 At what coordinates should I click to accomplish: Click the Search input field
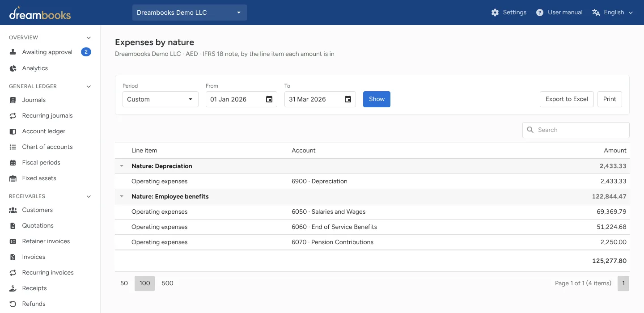pyautogui.click(x=576, y=130)
